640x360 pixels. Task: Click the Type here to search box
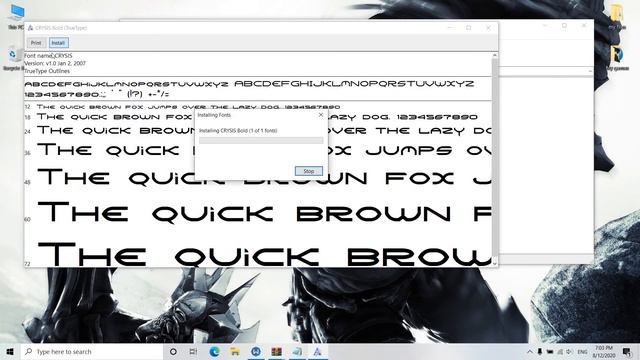coord(92,351)
